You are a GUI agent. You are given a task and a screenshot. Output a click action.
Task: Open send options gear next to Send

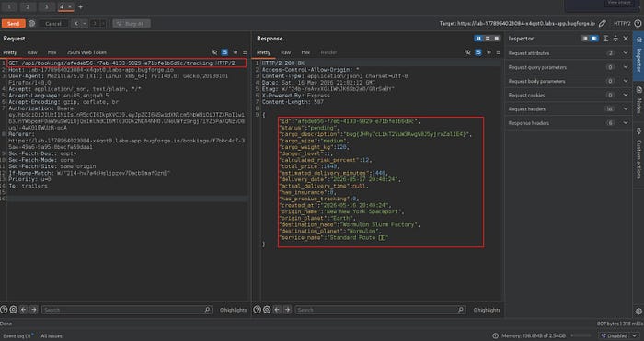pos(31,23)
